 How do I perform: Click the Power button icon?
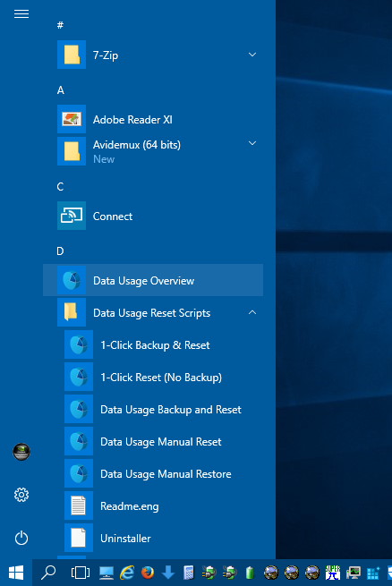(x=21, y=539)
